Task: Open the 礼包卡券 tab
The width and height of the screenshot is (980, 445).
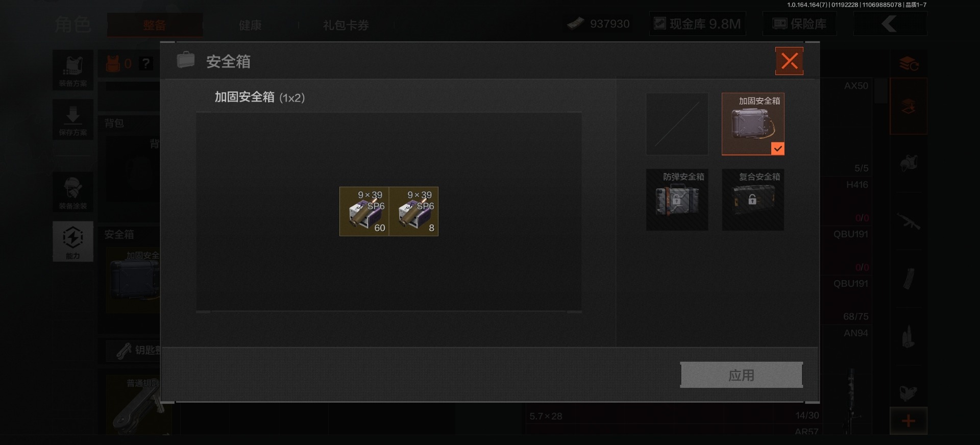Action: pyautogui.click(x=346, y=25)
